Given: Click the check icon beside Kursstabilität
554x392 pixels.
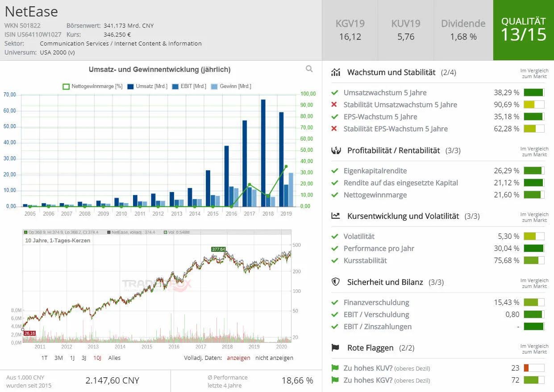Looking at the screenshot, I should pos(334,261).
